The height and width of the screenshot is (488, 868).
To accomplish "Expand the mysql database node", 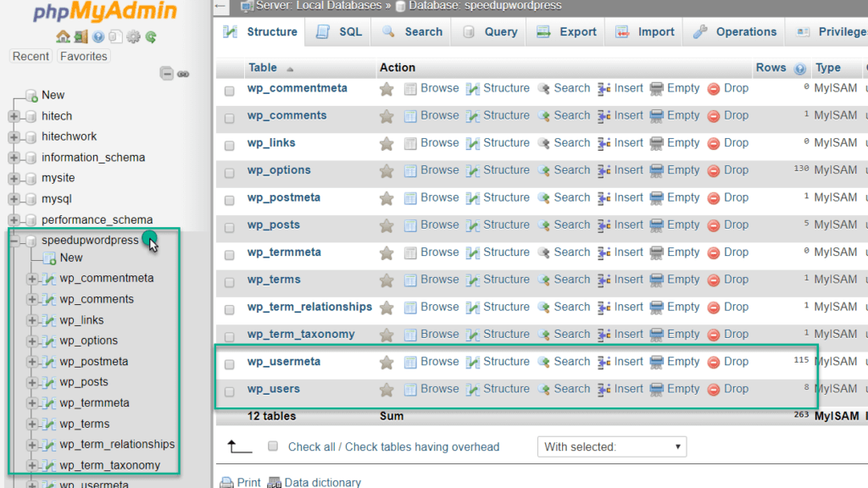I will [x=14, y=199].
